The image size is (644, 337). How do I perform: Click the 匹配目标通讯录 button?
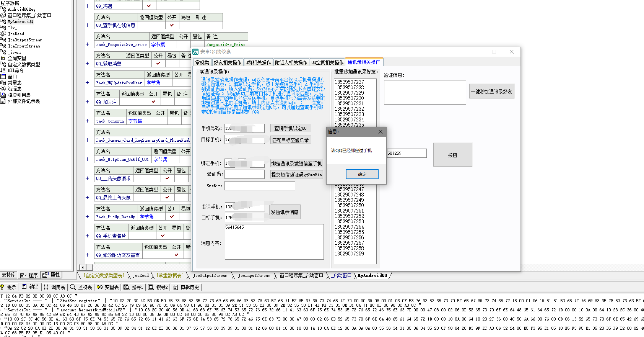[x=291, y=140]
